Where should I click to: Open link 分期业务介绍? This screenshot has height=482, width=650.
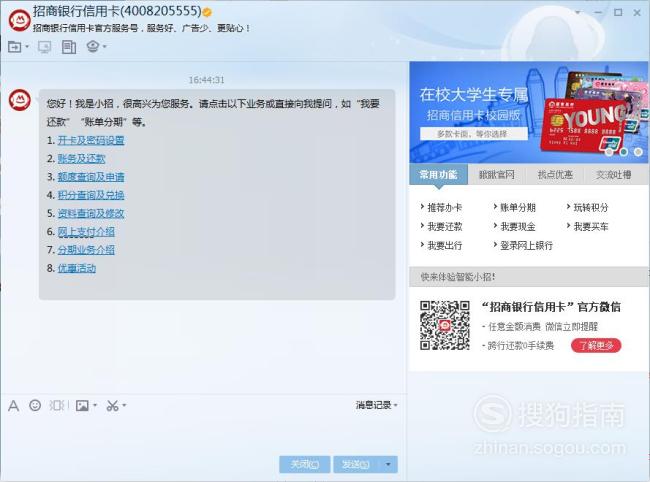[x=86, y=249]
